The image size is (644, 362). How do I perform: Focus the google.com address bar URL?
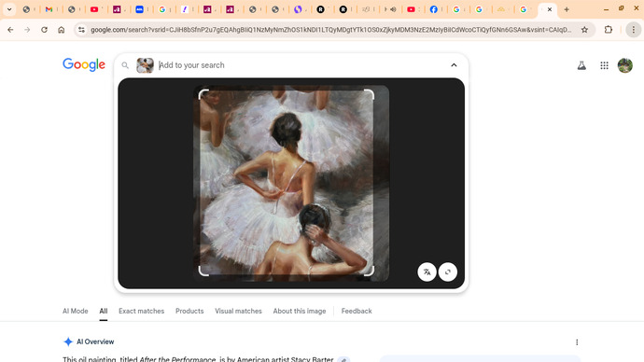(330, 30)
